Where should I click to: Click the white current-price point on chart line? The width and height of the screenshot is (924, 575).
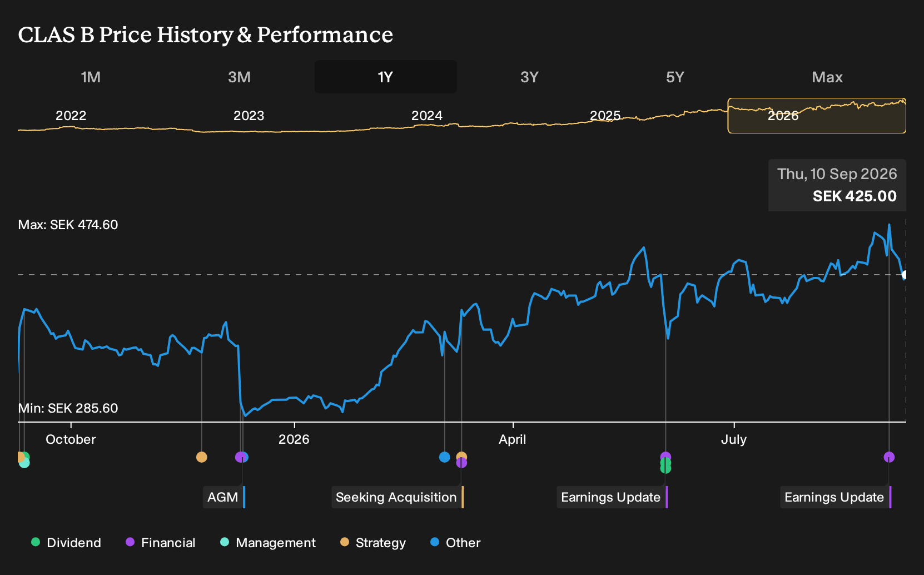click(905, 275)
